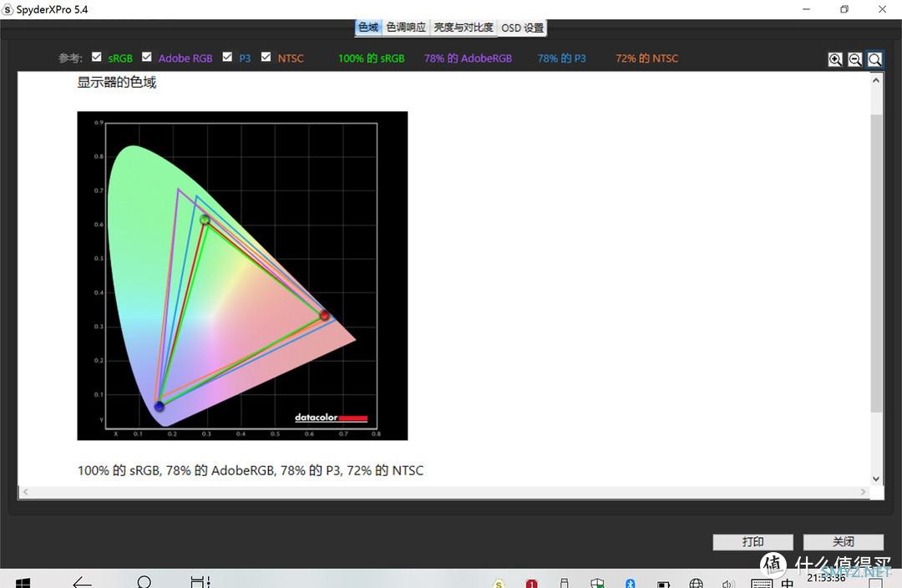Toggle the NTSC reference checkbox
The image size is (902, 588).
click(x=266, y=57)
